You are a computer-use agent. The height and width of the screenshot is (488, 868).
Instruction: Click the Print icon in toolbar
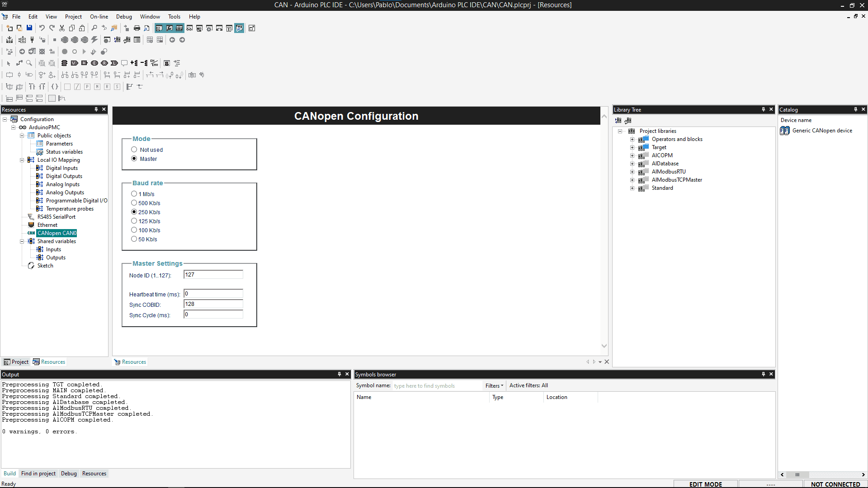point(137,28)
